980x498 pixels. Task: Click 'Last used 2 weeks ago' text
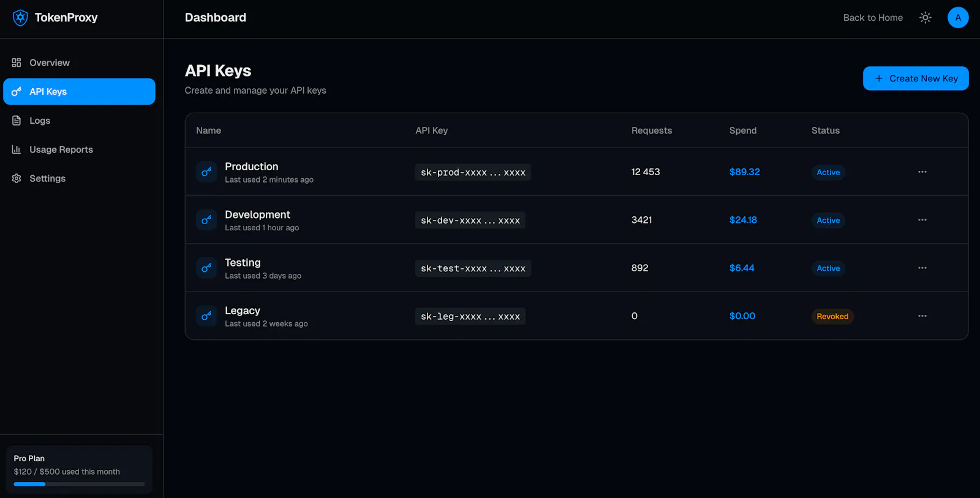[x=266, y=324]
